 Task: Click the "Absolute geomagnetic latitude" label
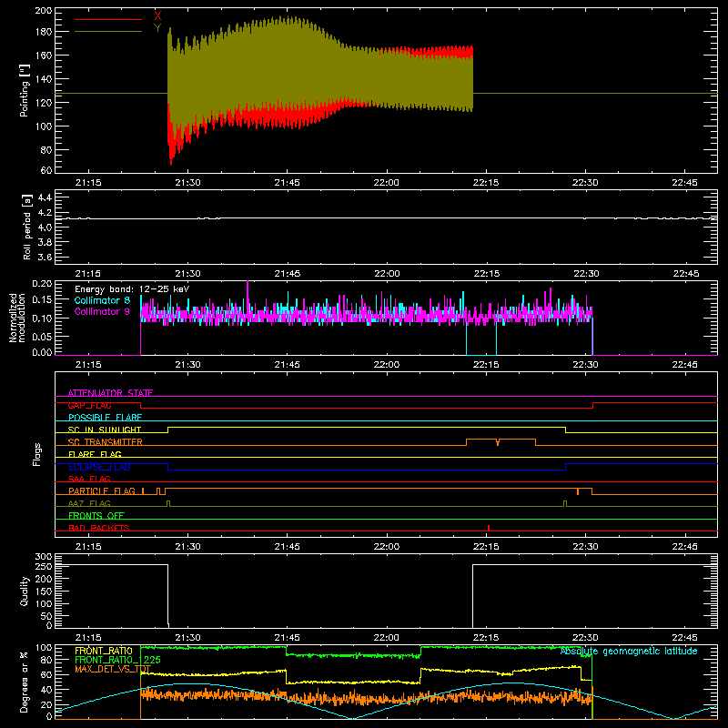[x=629, y=652]
